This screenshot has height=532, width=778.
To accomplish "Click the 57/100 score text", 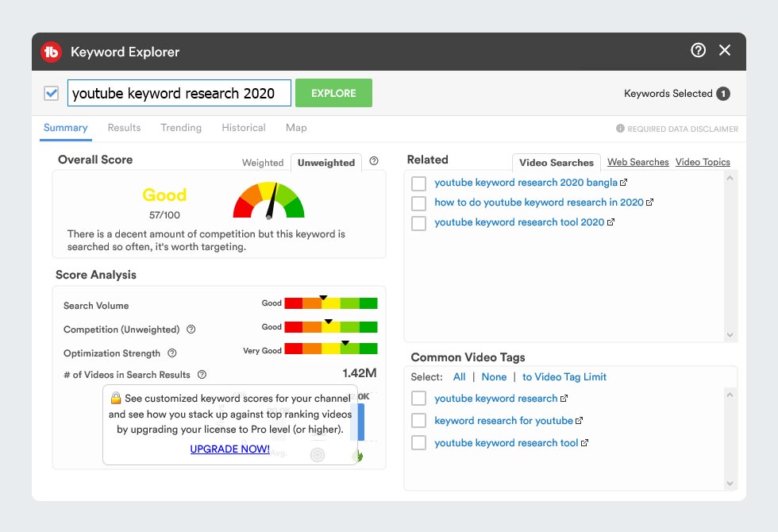I will click(x=165, y=215).
